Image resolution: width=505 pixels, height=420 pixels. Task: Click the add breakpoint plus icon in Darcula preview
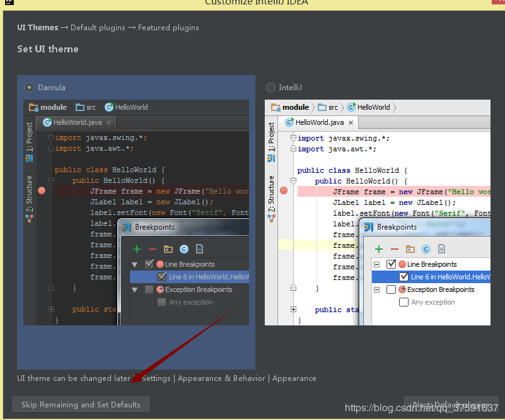137,249
